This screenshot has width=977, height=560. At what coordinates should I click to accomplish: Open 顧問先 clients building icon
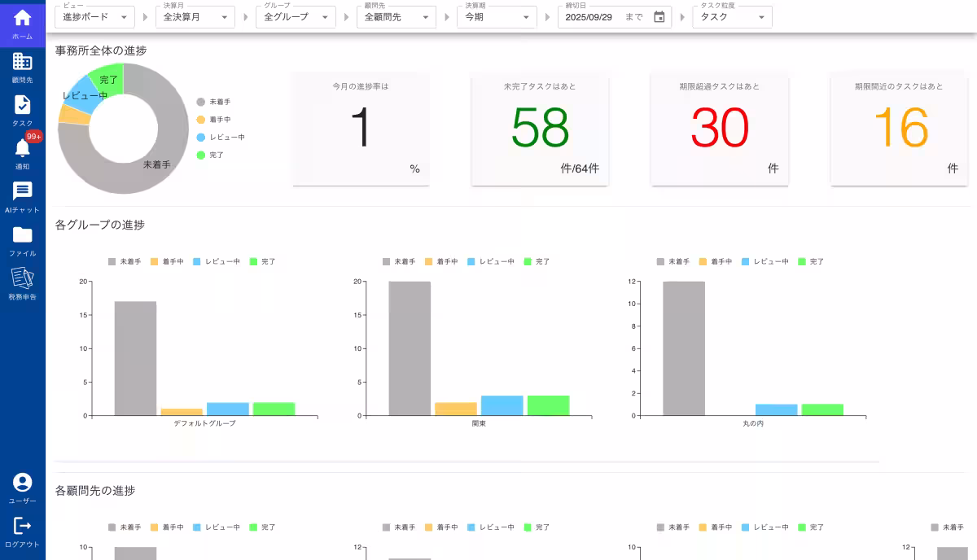pos(23,62)
